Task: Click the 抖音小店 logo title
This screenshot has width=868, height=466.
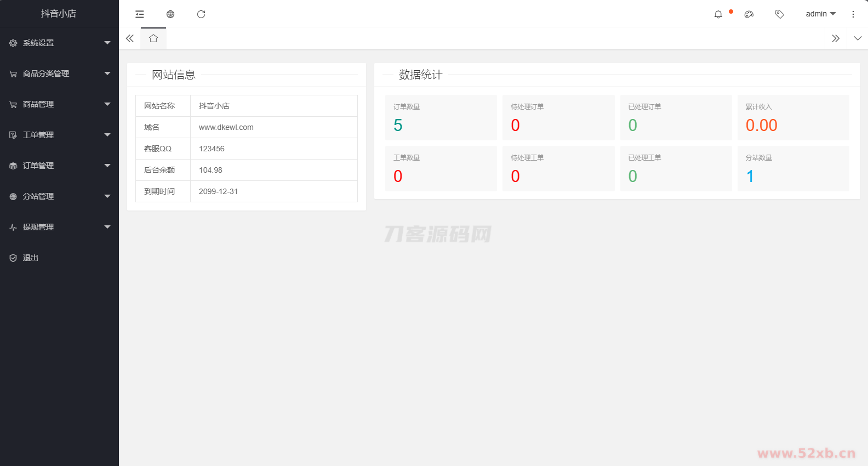Action: (x=59, y=14)
